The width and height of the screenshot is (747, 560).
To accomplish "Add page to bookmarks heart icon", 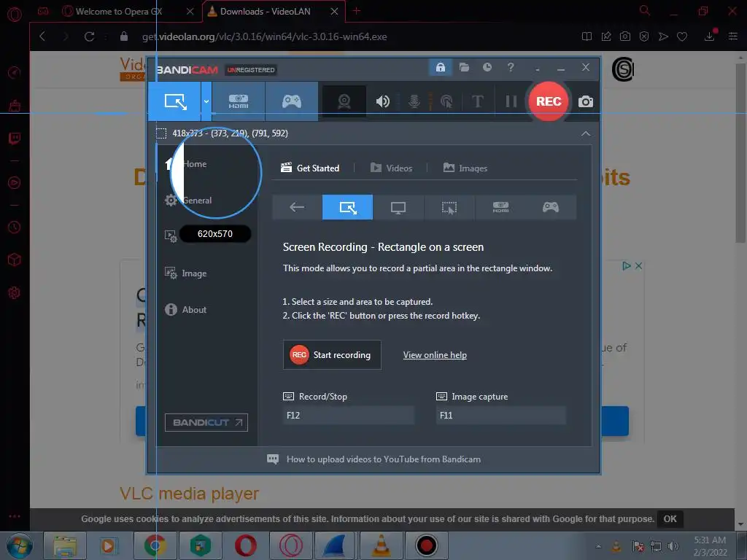I will 682,36.
